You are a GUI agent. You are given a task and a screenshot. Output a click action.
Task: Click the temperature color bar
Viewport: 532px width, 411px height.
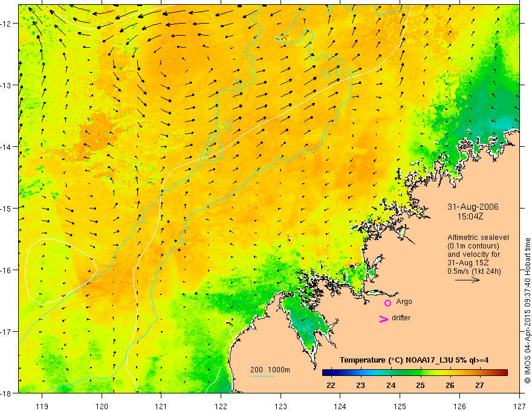(x=415, y=373)
